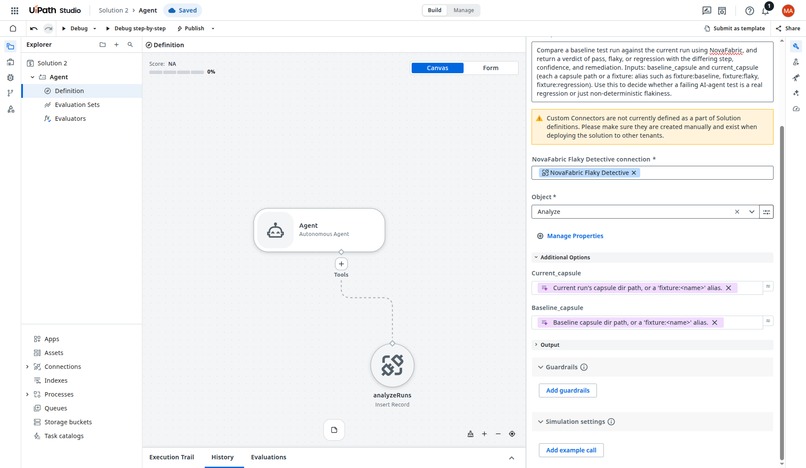The height and width of the screenshot is (468, 806).
Task: Click the Redo arrow
Action: (x=48, y=28)
